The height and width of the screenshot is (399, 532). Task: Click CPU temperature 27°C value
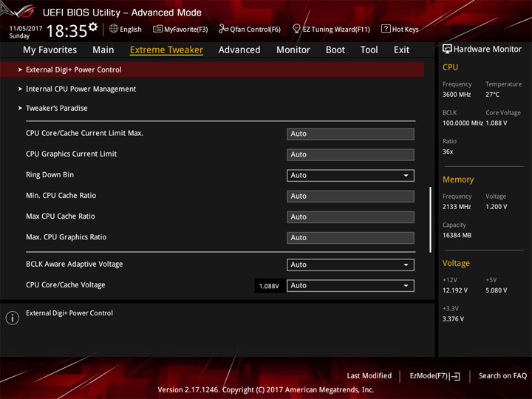point(492,95)
